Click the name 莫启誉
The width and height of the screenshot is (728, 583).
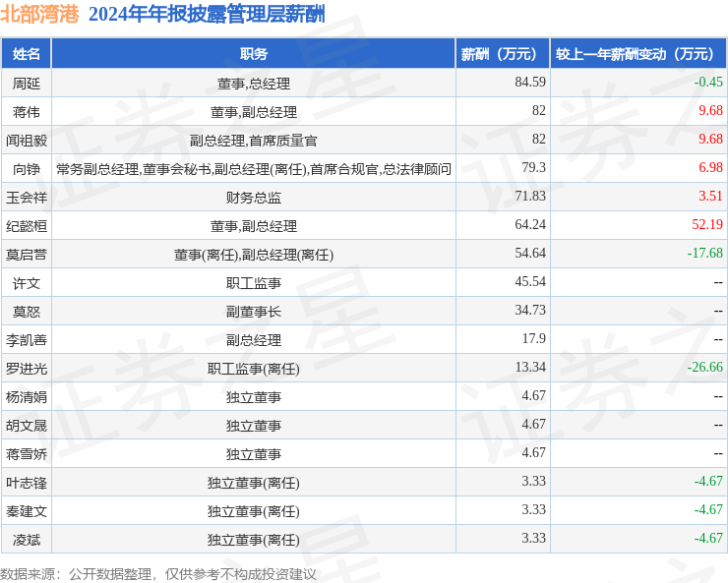[x=27, y=255]
